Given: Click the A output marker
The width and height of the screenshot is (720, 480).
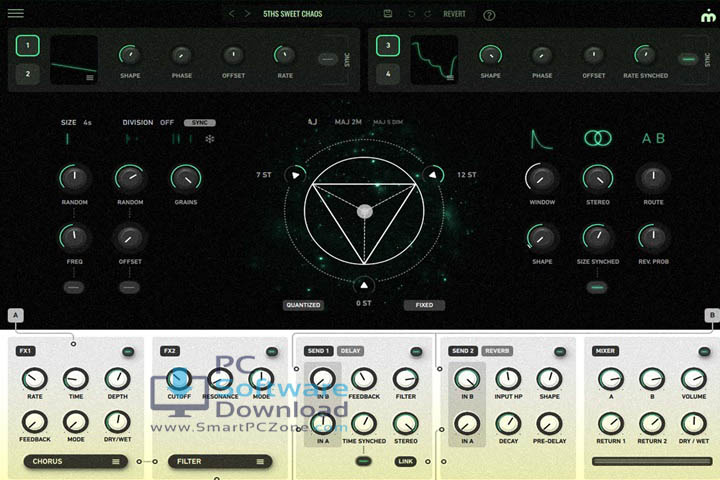Looking at the screenshot, I should point(16,315).
